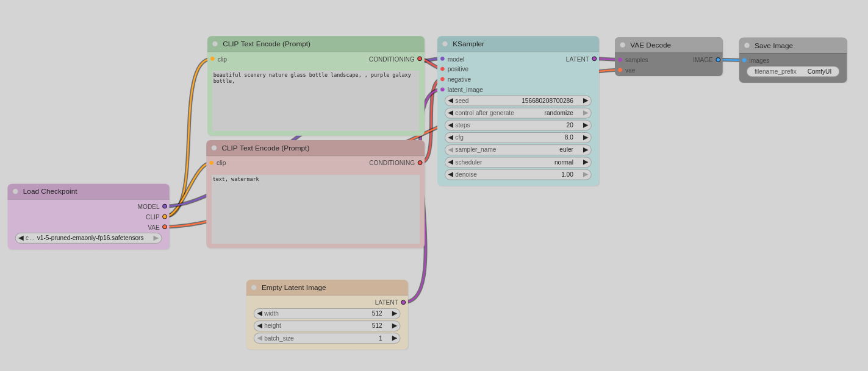Collapse the Load Checkpoint node via title dot
868x371 pixels.
pyautogui.click(x=16, y=191)
